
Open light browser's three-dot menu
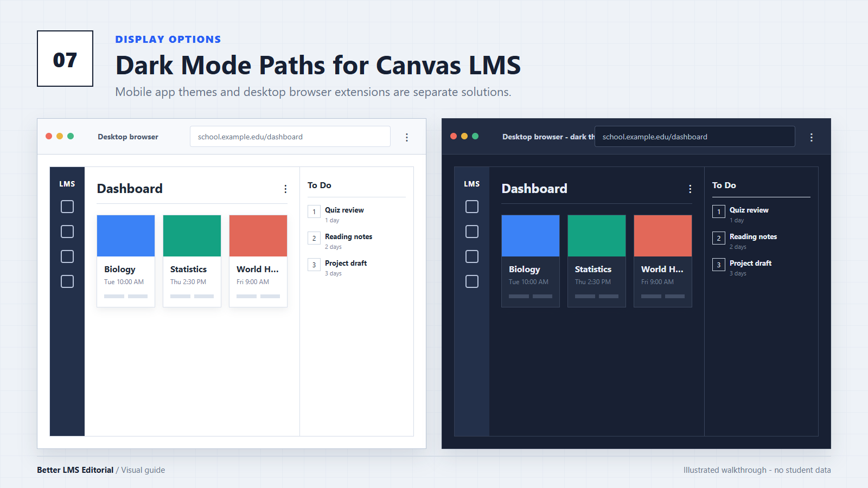point(407,137)
